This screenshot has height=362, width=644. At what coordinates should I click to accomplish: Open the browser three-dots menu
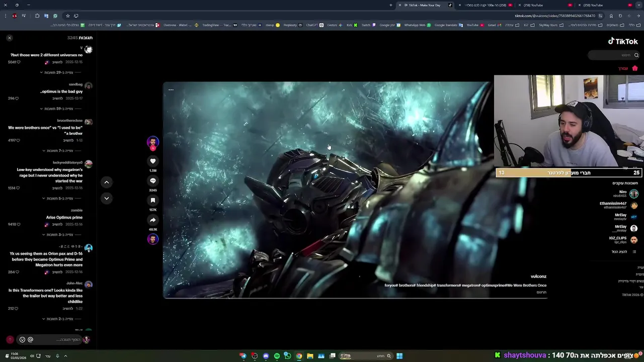point(5,16)
